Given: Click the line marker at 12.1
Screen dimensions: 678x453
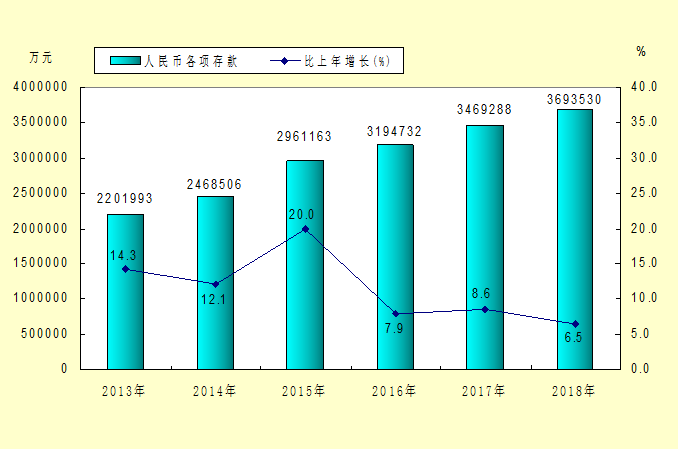Looking at the screenshot, I should pyautogui.click(x=215, y=284).
